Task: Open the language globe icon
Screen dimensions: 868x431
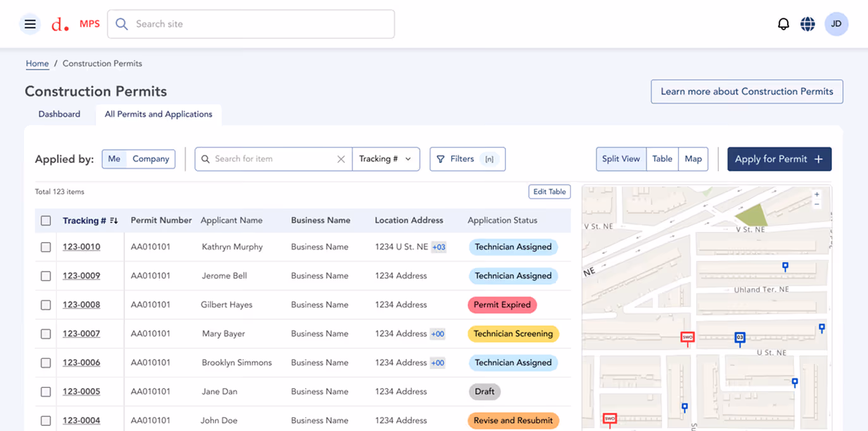Action: (807, 23)
